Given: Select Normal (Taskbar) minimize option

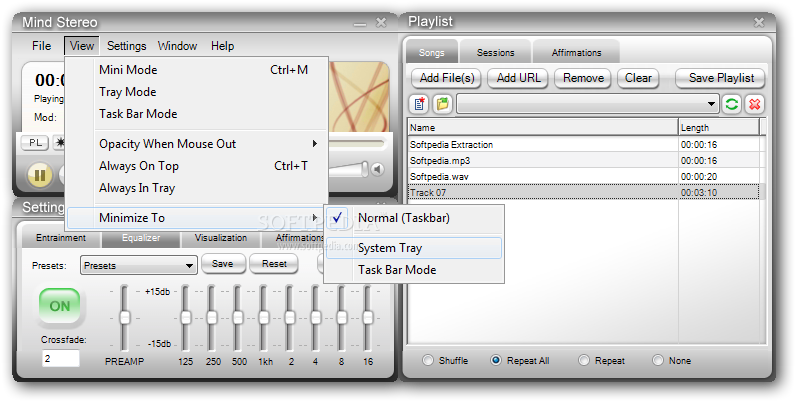Looking at the screenshot, I should click(414, 218).
